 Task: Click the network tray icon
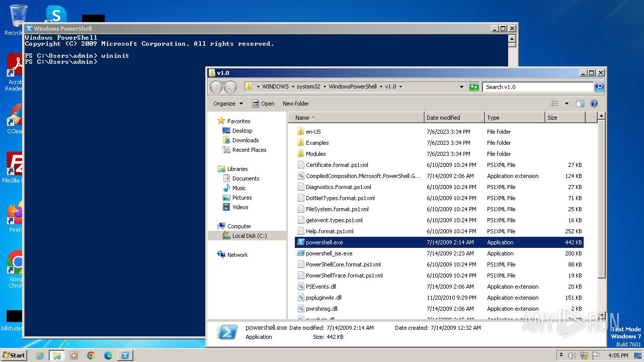click(584, 355)
